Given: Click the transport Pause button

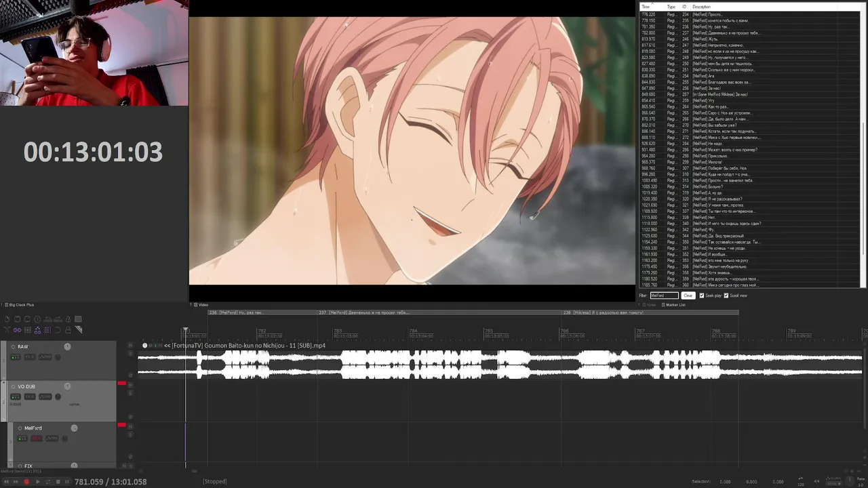Looking at the screenshot, I should click(66, 481).
